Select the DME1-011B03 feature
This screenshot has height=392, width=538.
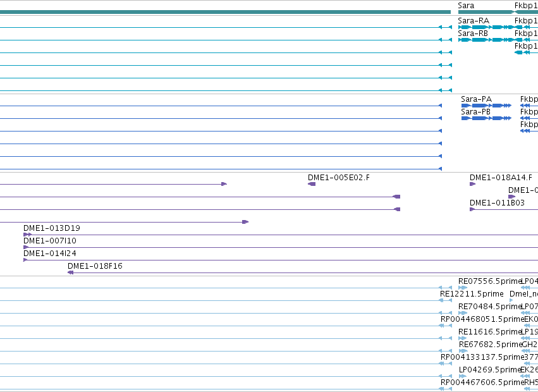pos(504,209)
